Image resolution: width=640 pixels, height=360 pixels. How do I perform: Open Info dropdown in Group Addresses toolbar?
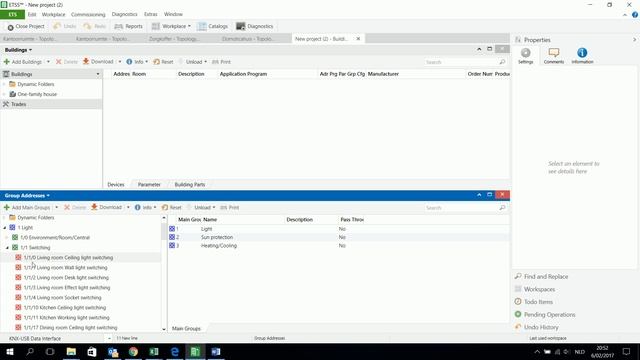pyautogui.click(x=146, y=208)
